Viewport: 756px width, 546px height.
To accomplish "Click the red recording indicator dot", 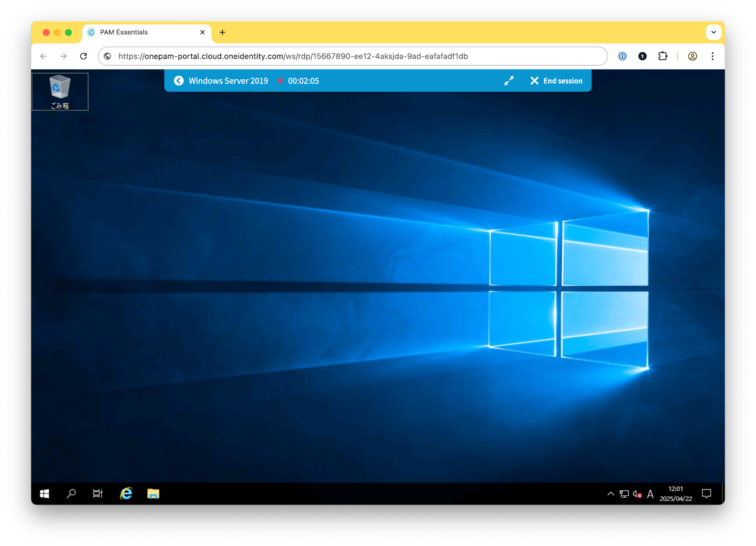I will [280, 81].
